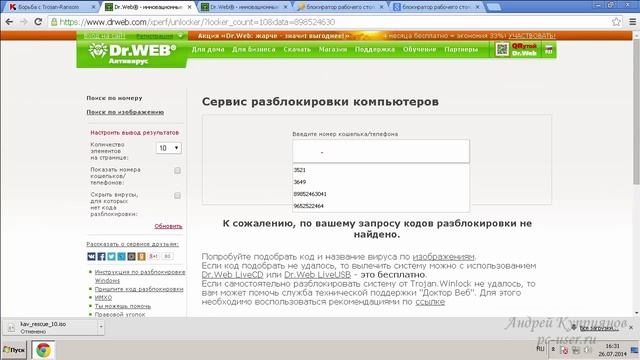Screen dimensions: 640x360
Task: Switch to the 'Борьба с Trojan-Ransom' tab
Action: tap(50, 7)
